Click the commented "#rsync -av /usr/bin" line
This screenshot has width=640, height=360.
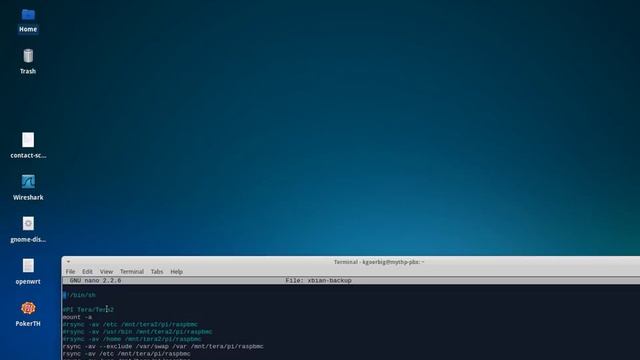pos(137,332)
